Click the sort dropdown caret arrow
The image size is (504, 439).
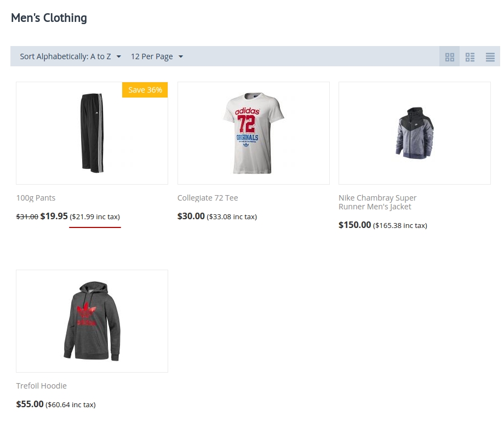(119, 56)
